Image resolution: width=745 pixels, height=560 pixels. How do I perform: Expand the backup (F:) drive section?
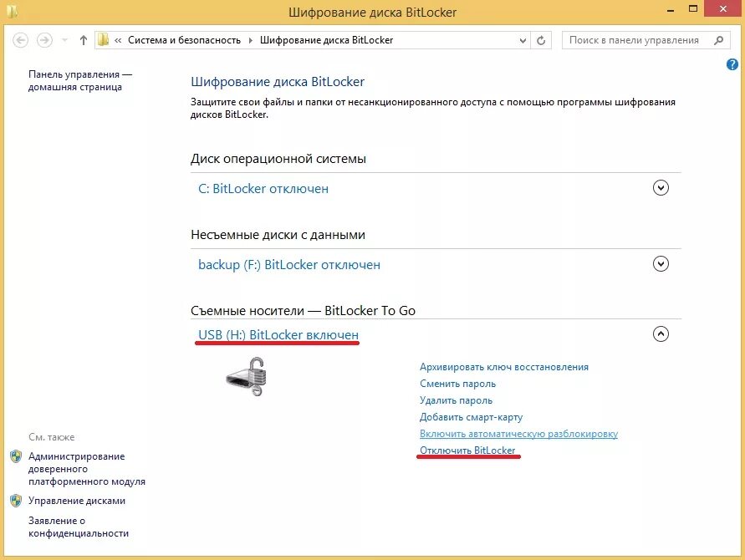click(x=661, y=263)
